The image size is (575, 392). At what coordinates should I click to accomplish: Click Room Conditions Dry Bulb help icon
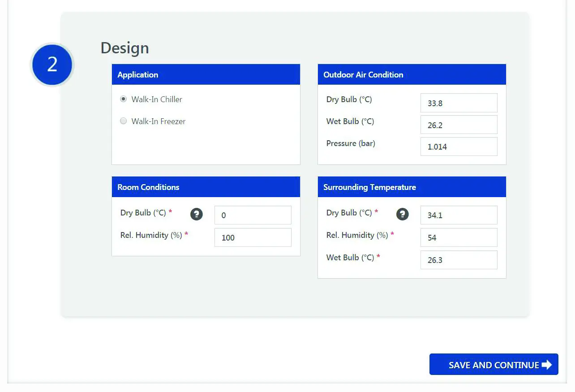[197, 214]
